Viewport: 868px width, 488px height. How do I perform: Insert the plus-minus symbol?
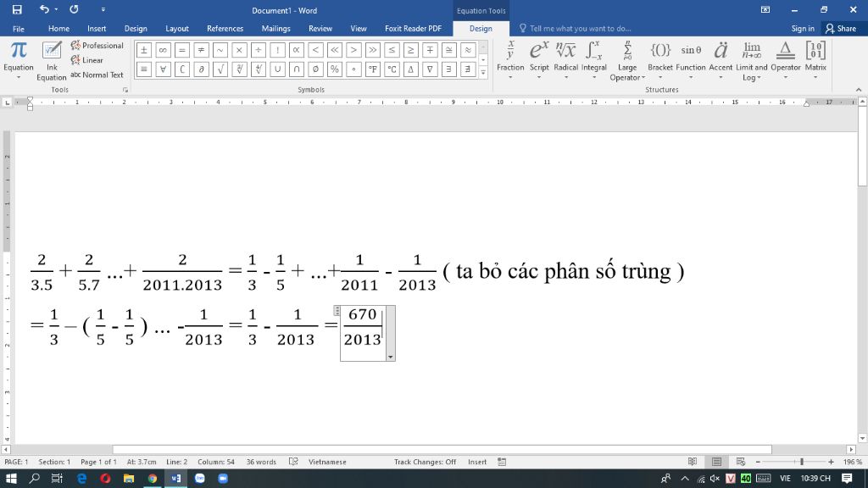tap(144, 50)
